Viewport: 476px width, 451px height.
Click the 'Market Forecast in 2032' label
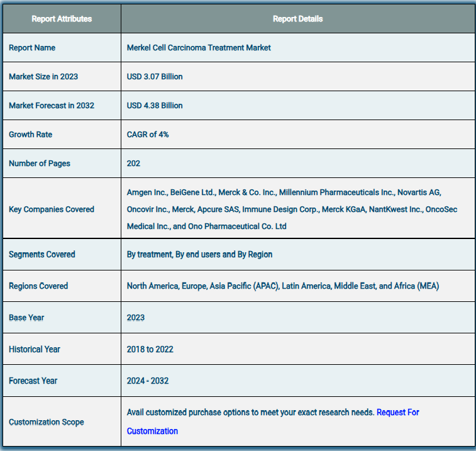(52, 106)
